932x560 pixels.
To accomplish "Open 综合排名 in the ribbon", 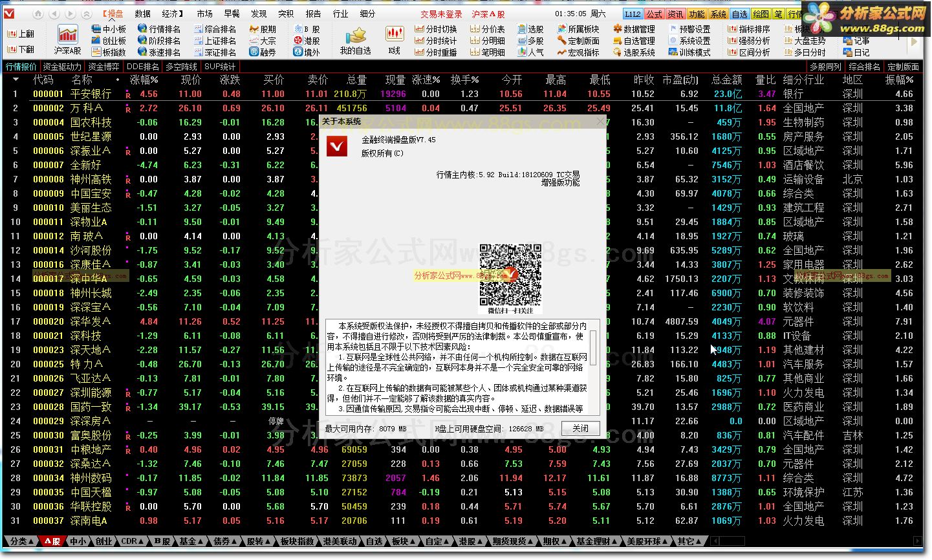I will [x=215, y=29].
